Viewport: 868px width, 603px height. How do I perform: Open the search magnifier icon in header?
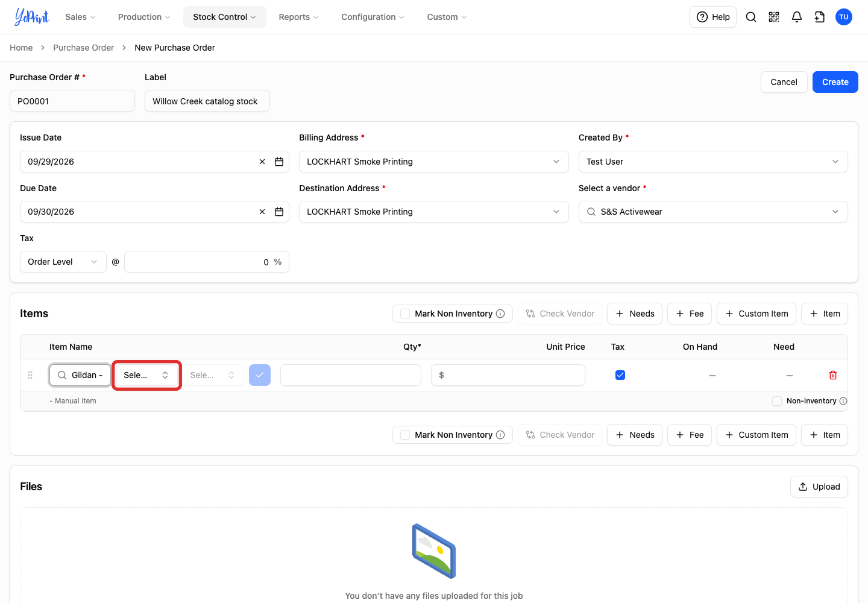click(x=751, y=17)
